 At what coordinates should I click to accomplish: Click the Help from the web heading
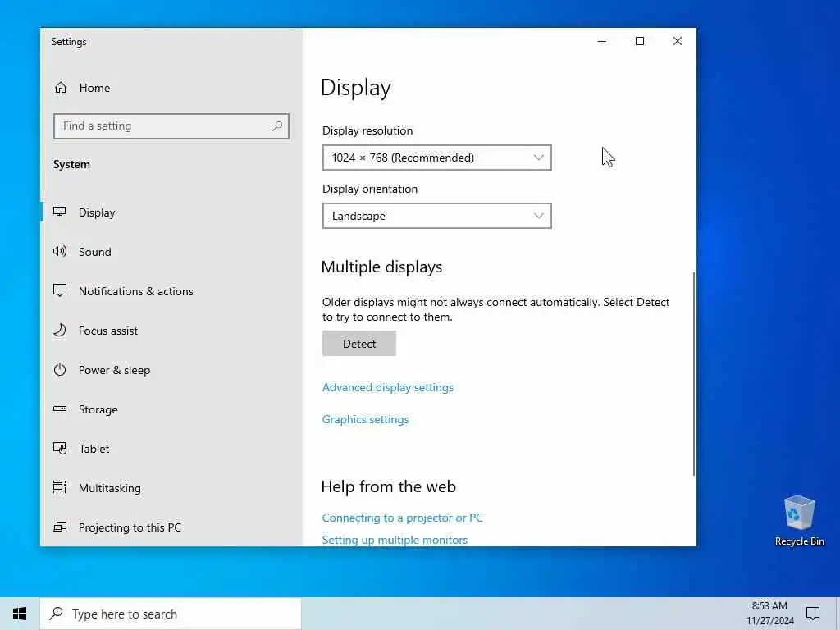click(388, 486)
